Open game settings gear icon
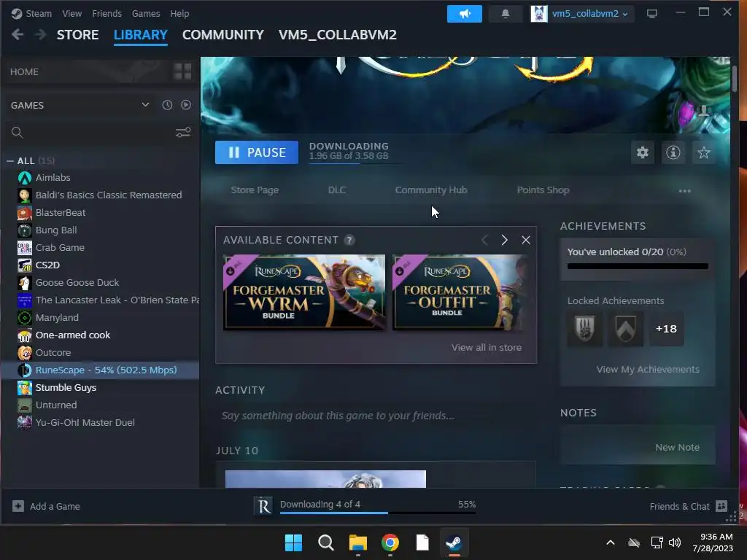Screen dimensions: 747x560 click(x=642, y=152)
